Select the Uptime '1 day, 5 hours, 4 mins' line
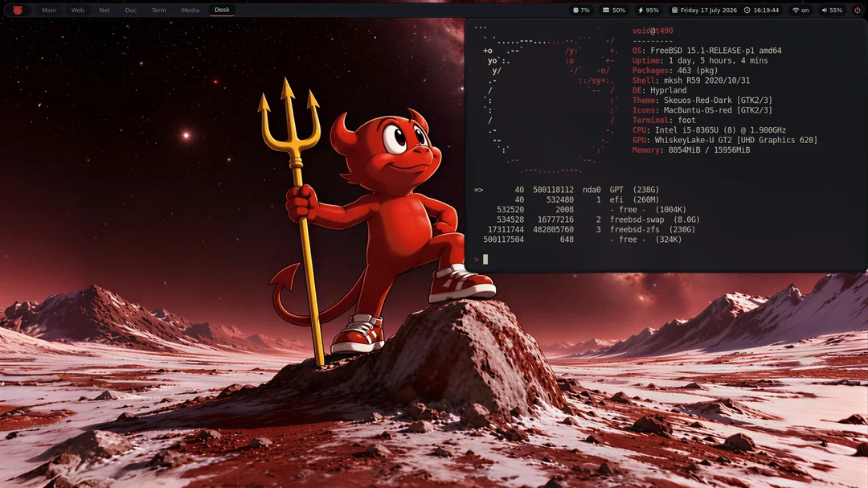The height and width of the screenshot is (488, 868). 700,60
